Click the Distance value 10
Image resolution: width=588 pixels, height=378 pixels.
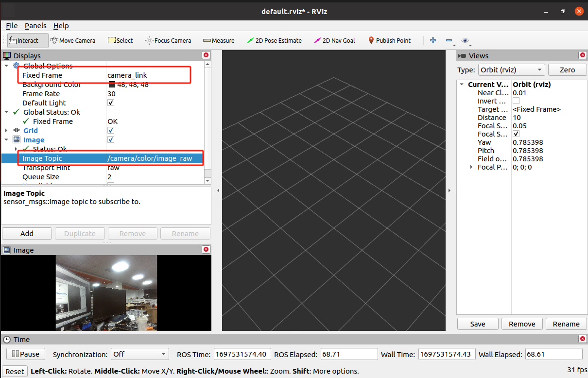point(517,117)
